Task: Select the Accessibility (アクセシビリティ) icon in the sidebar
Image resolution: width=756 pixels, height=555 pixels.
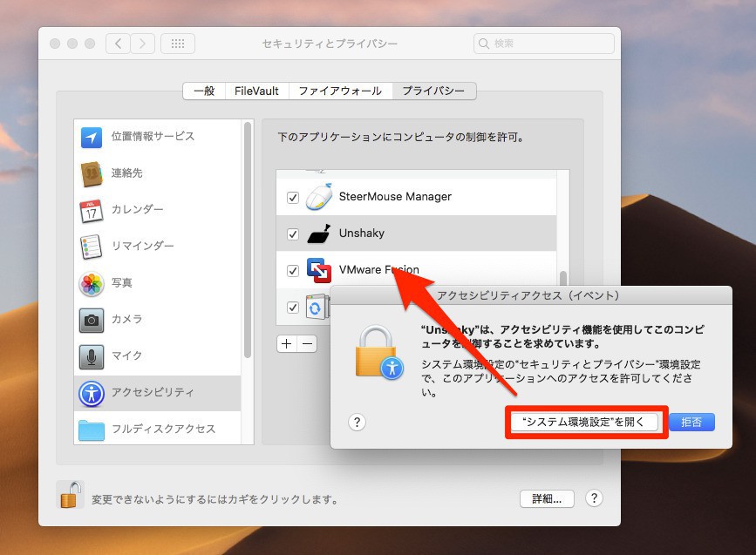Action: (92, 393)
